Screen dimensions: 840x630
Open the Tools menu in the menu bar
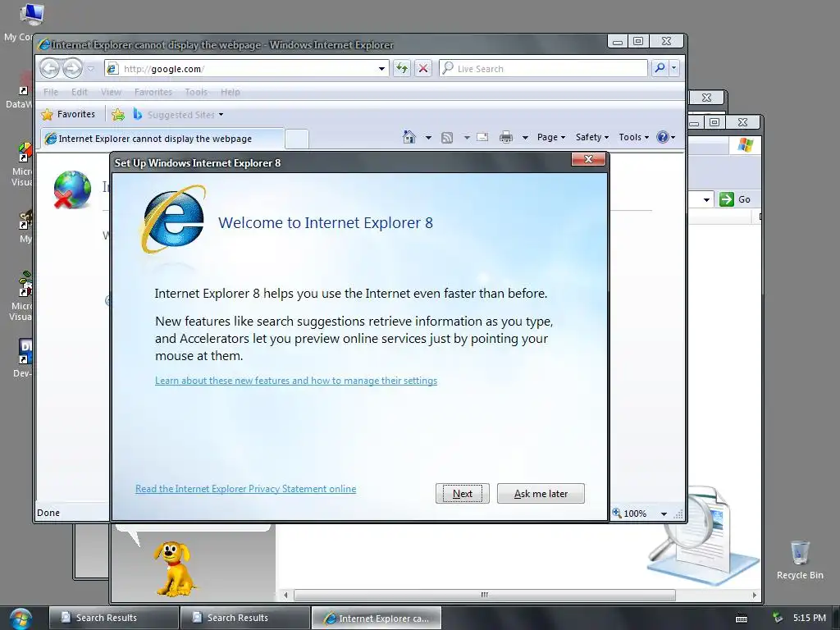(x=196, y=92)
